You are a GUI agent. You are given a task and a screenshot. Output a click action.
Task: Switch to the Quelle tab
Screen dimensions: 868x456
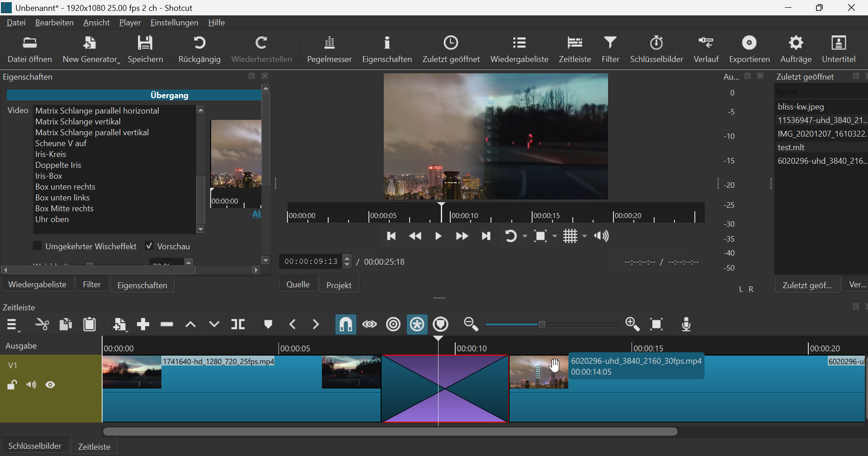point(298,285)
